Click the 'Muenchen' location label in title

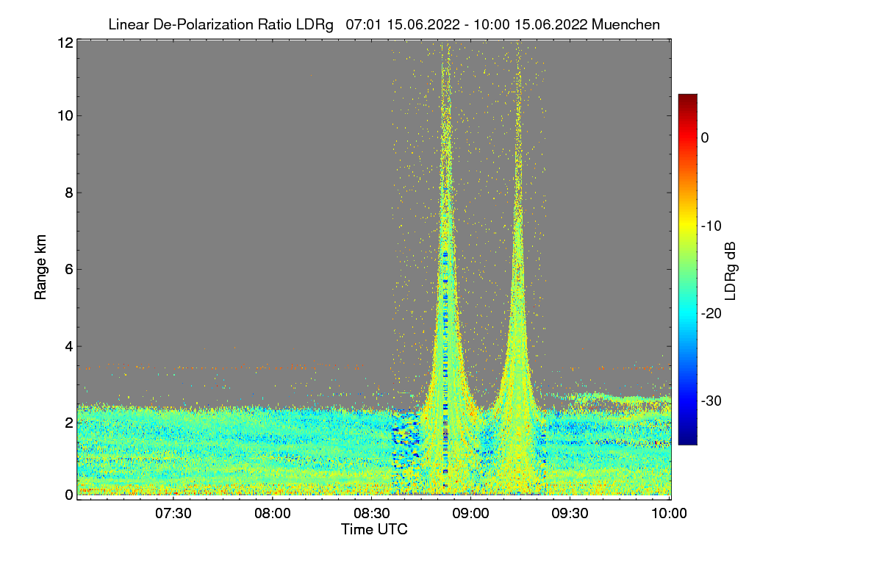[625, 24]
